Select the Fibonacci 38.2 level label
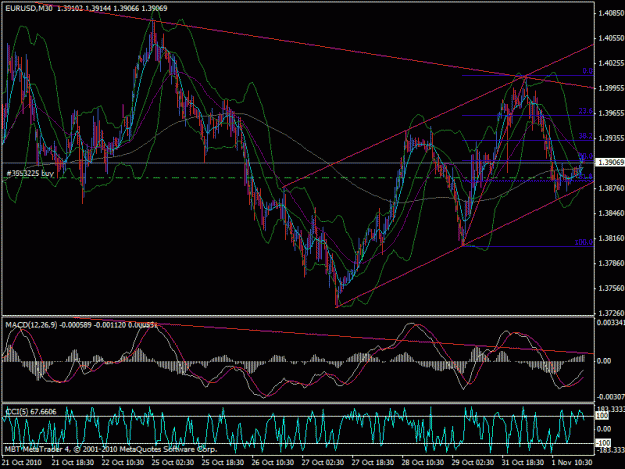Image resolution: width=625 pixels, height=469 pixels. point(586,136)
